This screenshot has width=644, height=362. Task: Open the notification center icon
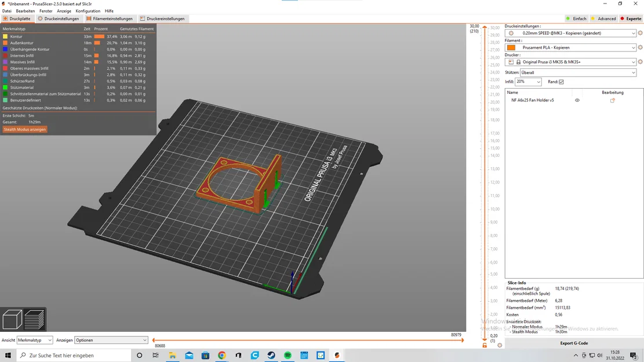pos(634,356)
